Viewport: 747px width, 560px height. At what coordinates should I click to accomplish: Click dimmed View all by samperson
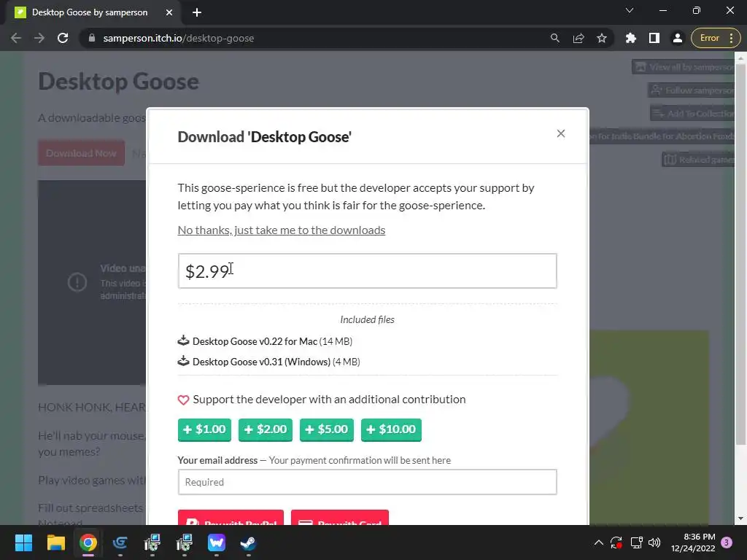683,67
